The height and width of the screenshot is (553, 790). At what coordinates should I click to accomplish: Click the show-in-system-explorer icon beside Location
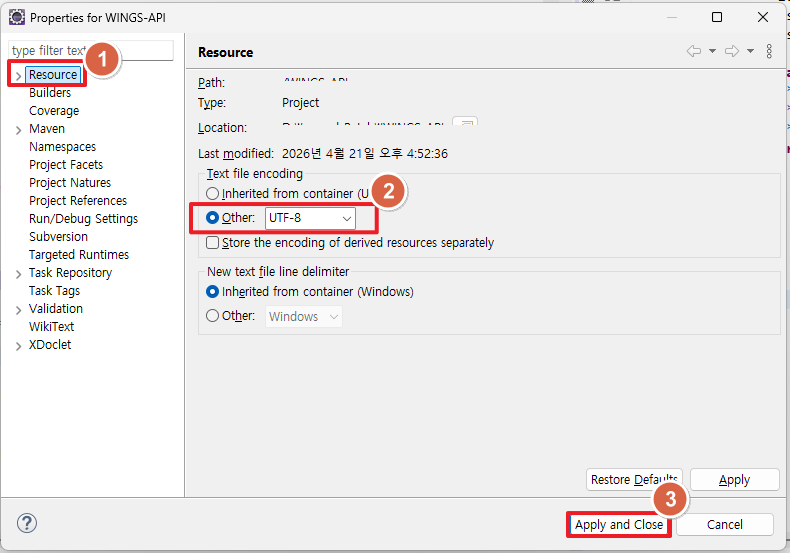(x=465, y=126)
